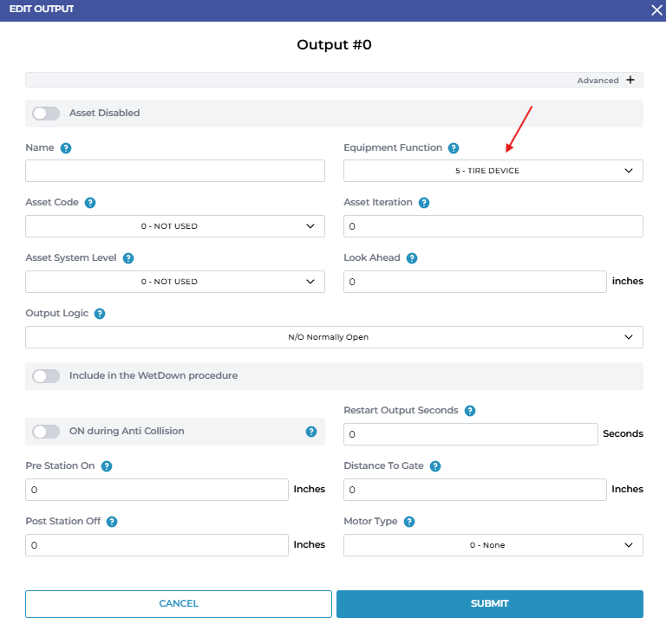
Task: Expand the Advanced section
Action: pos(630,81)
